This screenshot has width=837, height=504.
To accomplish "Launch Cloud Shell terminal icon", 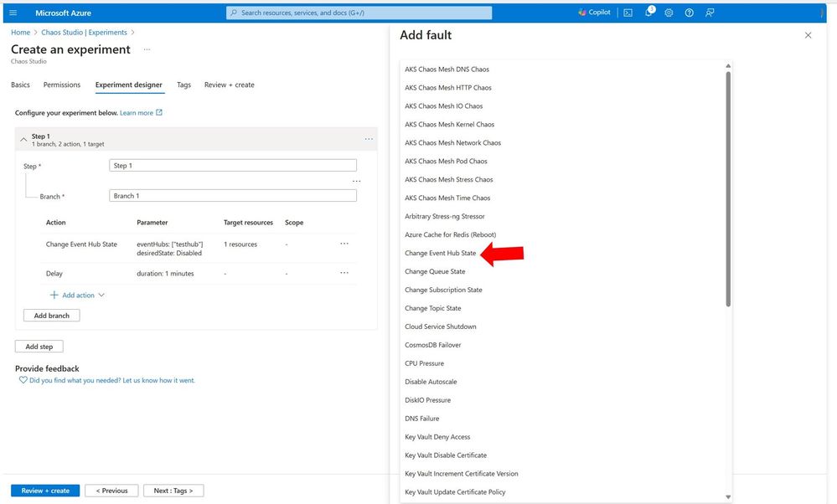I will click(x=628, y=13).
